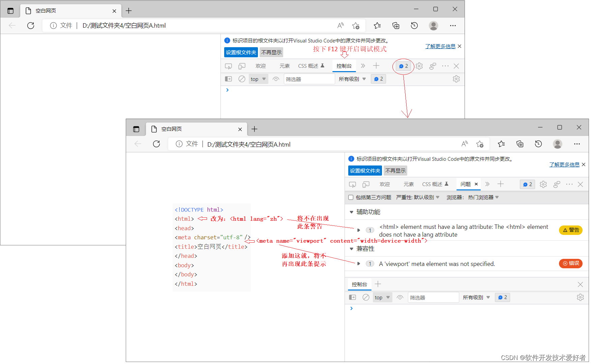Image resolution: width=591 pixels, height=364 pixels.
Task: Click don't show again button in front window
Action: (x=395, y=171)
